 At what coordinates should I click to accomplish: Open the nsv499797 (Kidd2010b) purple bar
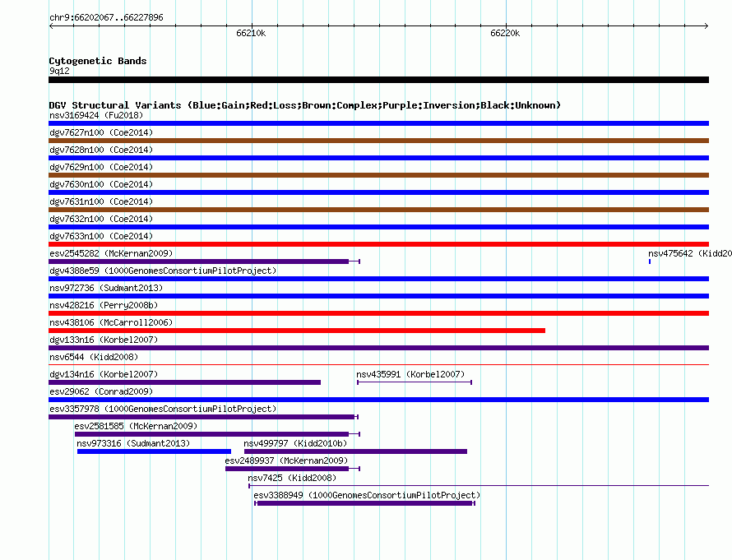[x=356, y=451]
